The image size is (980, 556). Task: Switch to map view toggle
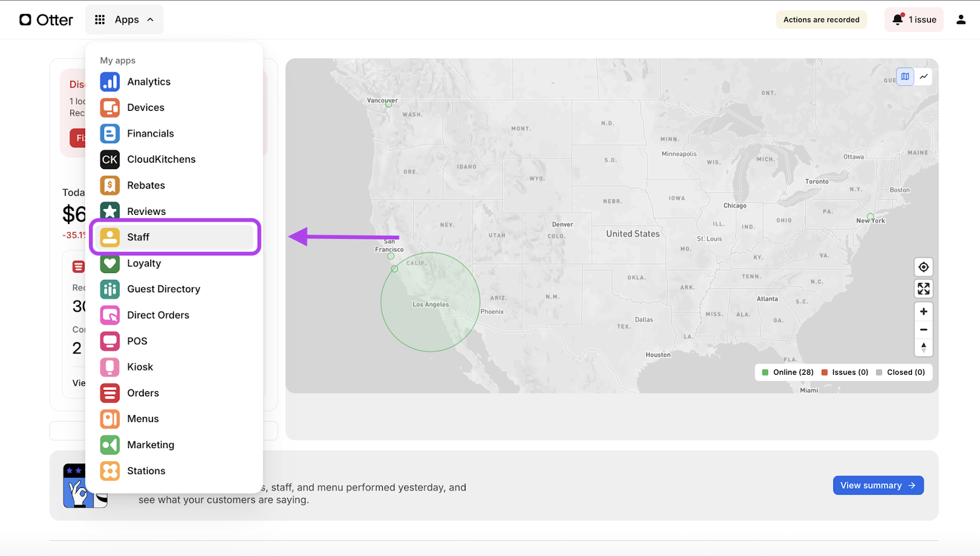pos(905,77)
